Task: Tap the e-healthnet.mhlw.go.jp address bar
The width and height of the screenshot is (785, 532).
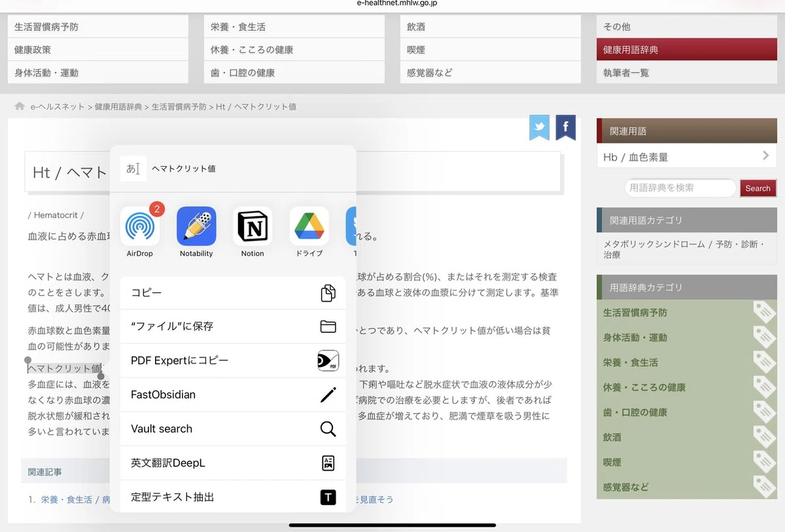Action: 397,3
